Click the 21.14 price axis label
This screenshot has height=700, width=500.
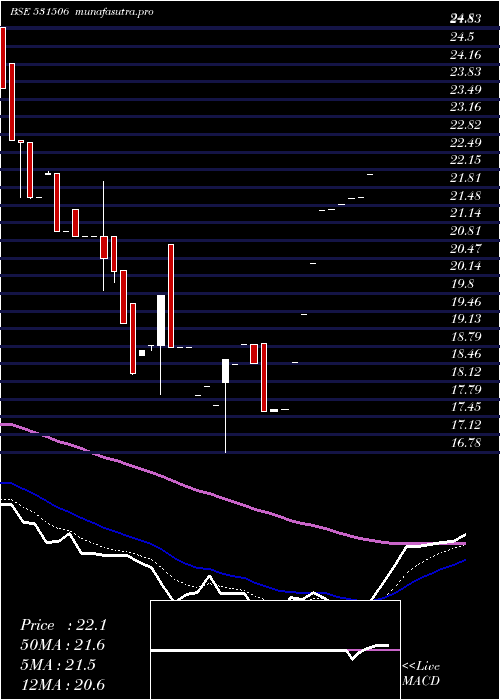[466, 213]
